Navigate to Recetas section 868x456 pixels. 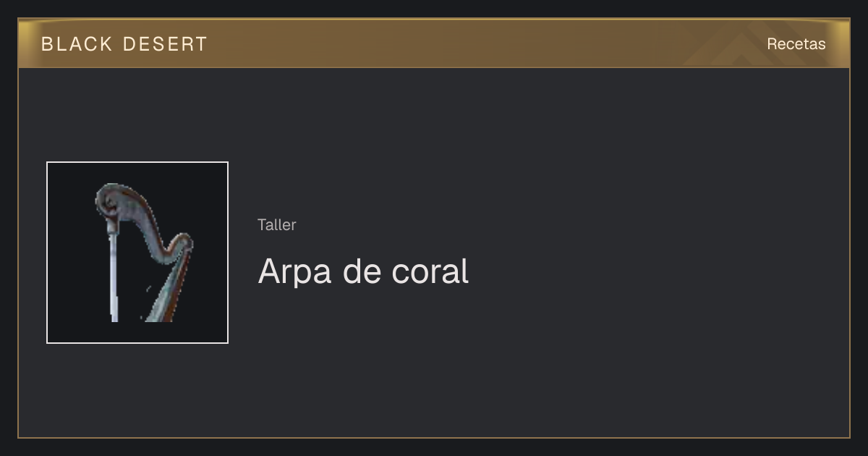point(796,44)
